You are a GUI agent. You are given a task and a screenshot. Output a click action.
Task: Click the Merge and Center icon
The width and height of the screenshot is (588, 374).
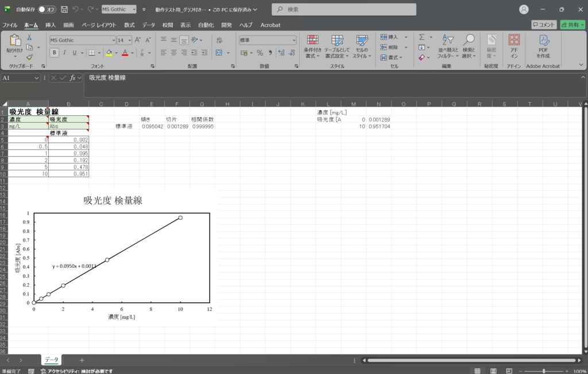pos(219,52)
